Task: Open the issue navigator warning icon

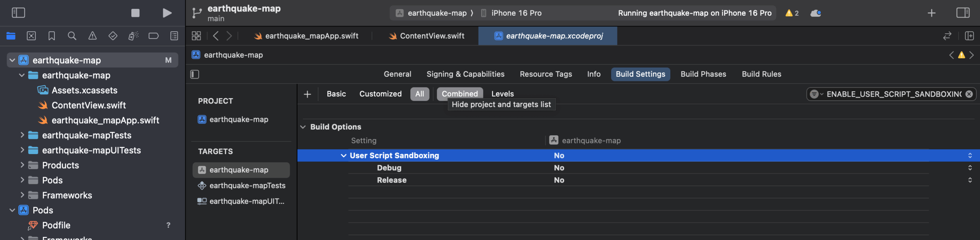Action: [93, 36]
